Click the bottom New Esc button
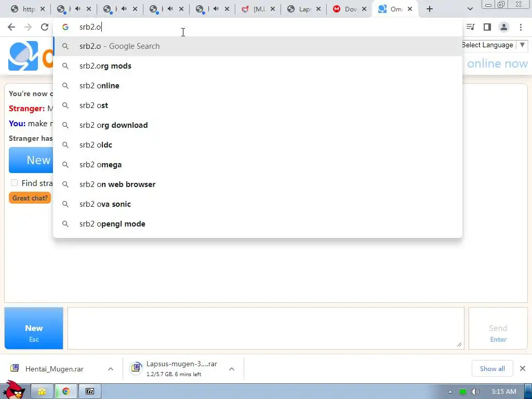532x399 pixels. pyautogui.click(x=34, y=328)
